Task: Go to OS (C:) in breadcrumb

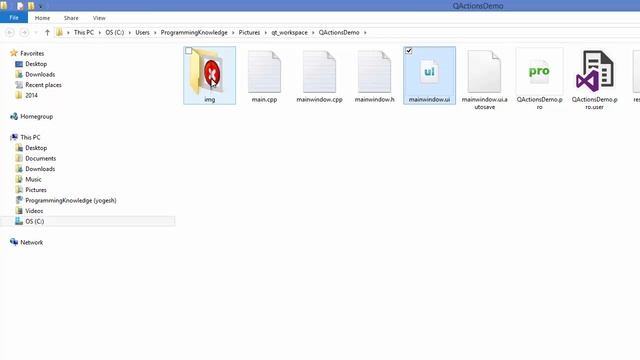Action: coord(115,32)
